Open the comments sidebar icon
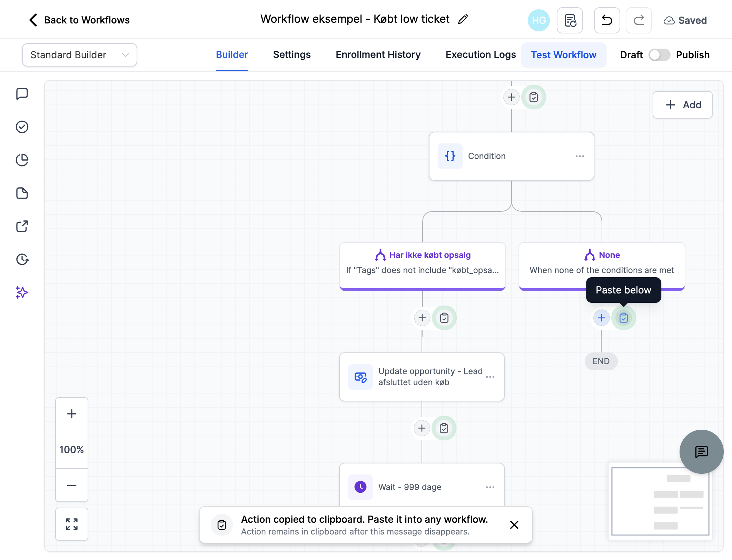The height and width of the screenshot is (560, 732). [22, 94]
